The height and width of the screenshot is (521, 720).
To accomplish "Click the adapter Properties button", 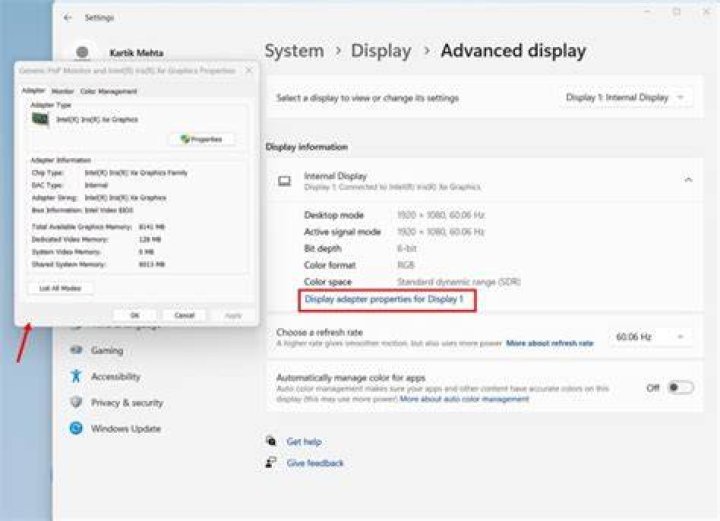I will coord(202,139).
